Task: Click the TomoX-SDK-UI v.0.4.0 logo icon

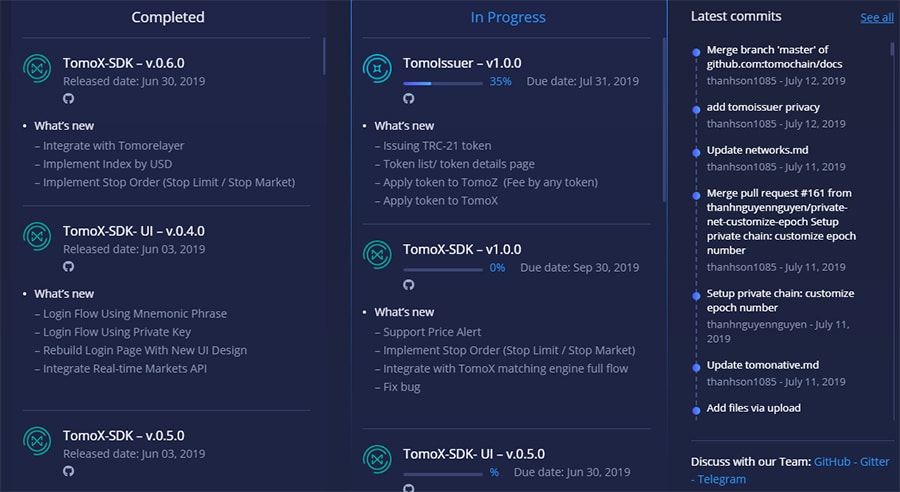Action: (38, 237)
